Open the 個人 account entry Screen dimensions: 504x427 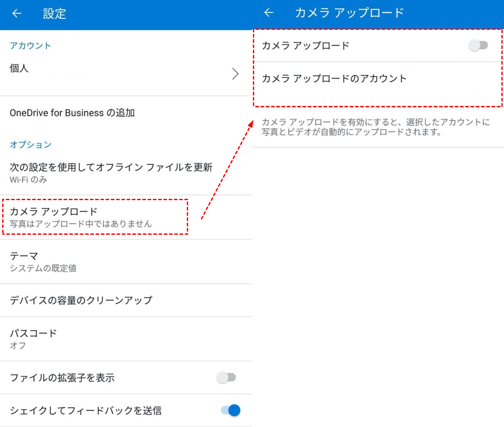pyautogui.click(x=126, y=74)
